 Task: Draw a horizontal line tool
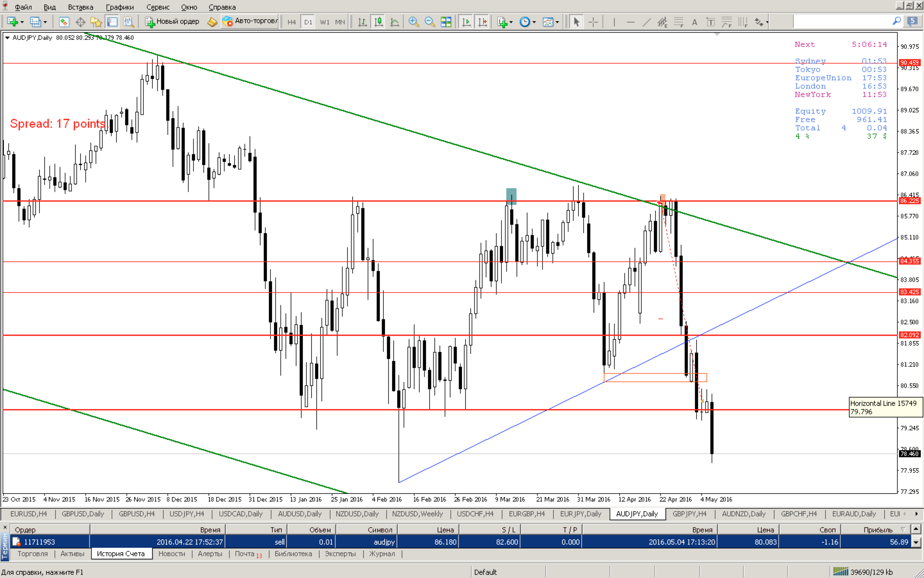(630, 22)
